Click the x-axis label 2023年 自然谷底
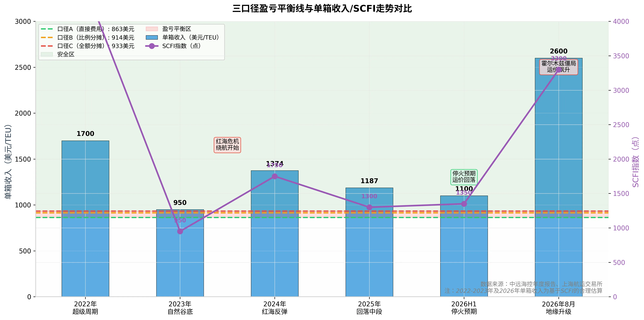The image size is (644, 320). coord(180,308)
